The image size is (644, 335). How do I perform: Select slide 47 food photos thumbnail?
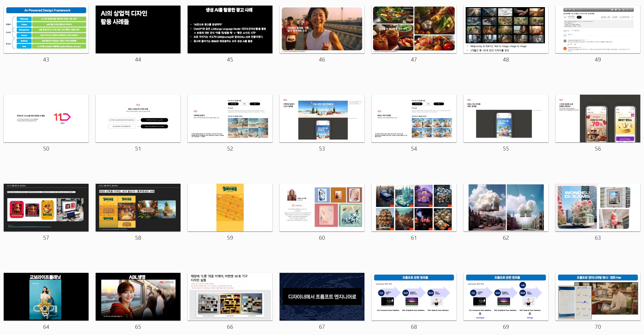pyautogui.click(x=414, y=29)
